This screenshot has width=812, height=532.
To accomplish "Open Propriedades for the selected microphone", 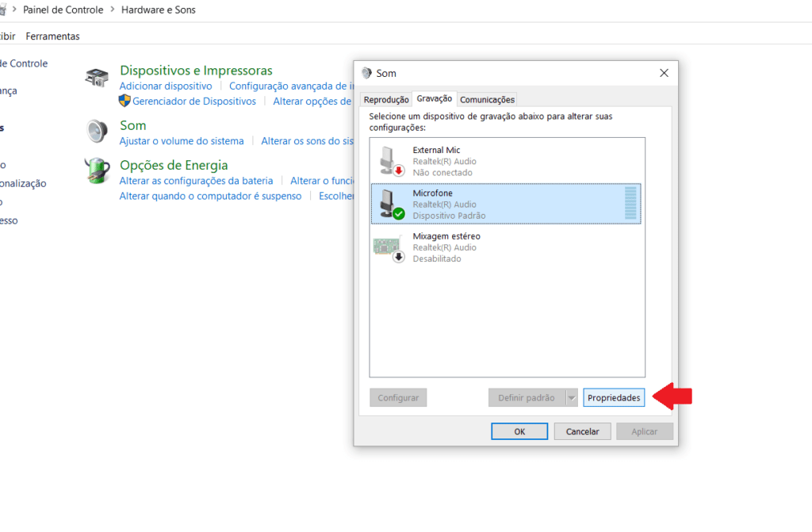I will (614, 397).
